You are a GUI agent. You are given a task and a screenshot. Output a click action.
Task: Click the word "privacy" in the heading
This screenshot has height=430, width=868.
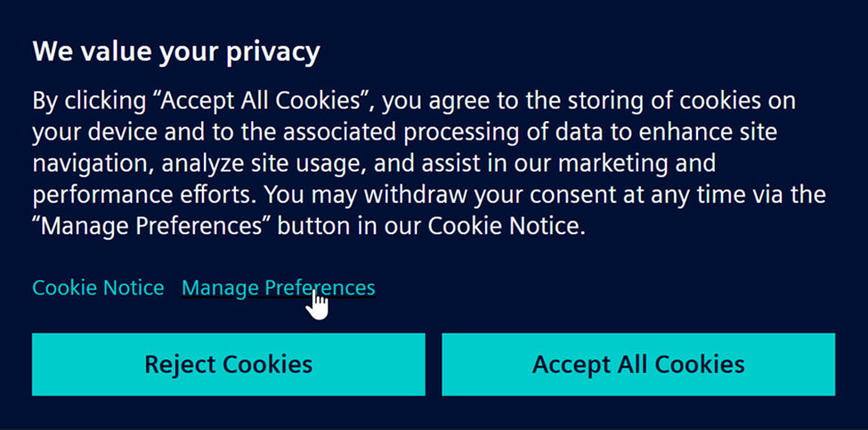tap(272, 52)
